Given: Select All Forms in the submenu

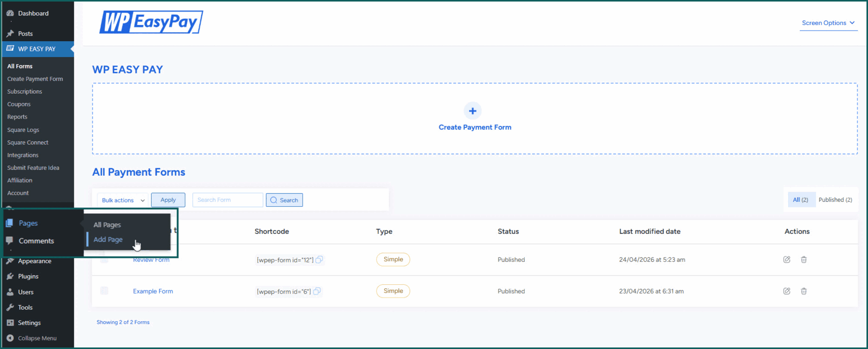Looking at the screenshot, I should (20, 66).
